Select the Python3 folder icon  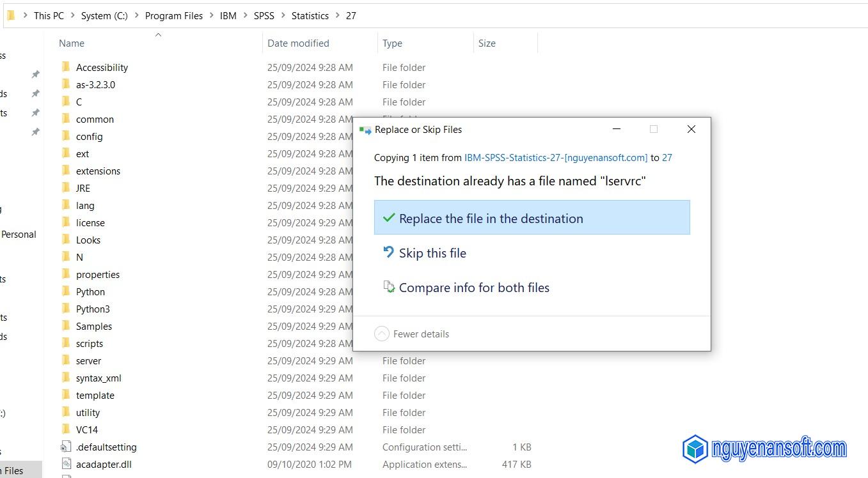tap(66, 309)
